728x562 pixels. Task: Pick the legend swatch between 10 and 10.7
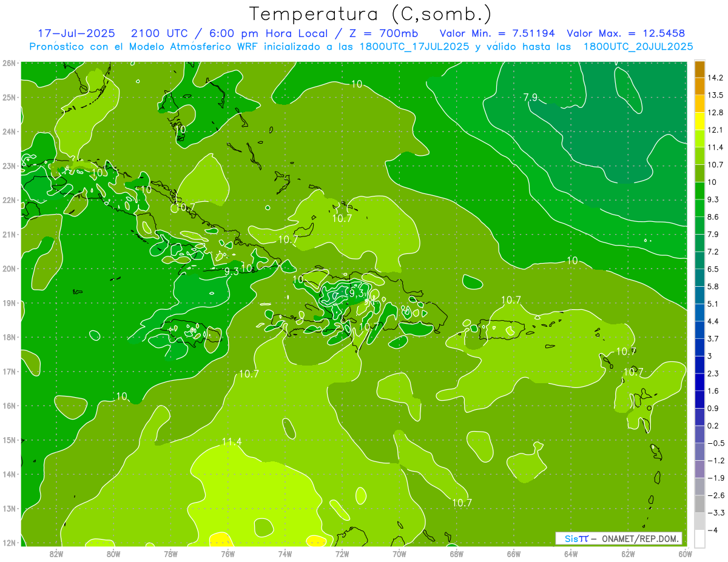tap(699, 173)
